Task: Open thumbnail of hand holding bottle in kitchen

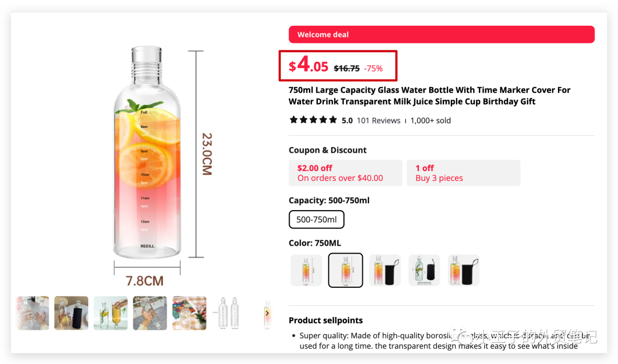Action: pos(150,313)
